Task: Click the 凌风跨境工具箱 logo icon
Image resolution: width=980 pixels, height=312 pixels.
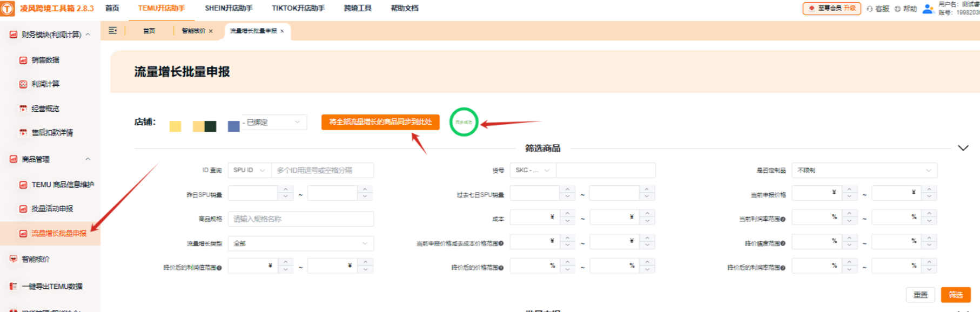Action: click(8, 8)
